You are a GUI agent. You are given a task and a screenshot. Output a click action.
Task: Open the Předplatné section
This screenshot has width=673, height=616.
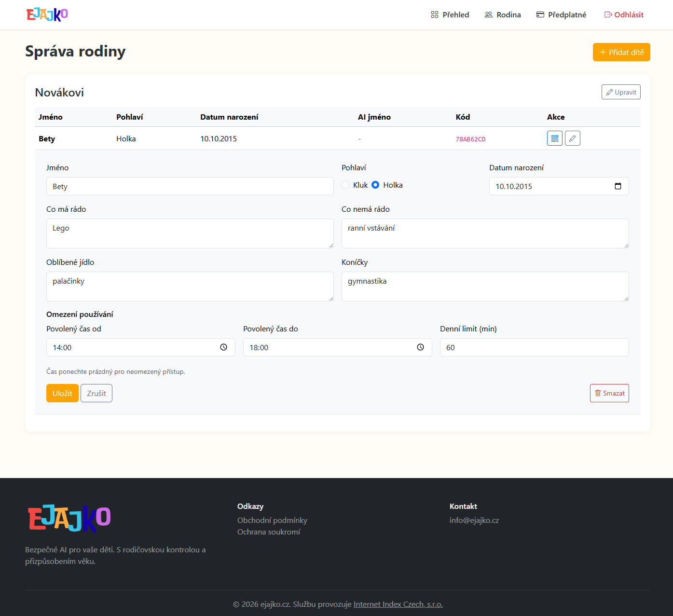pyautogui.click(x=561, y=15)
